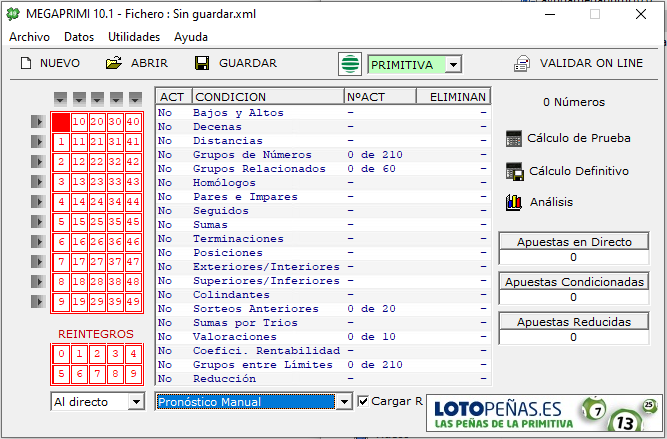Open a file with the ABRIR icon
Image resolution: width=667 pixels, height=439 pixels.
click(x=114, y=63)
